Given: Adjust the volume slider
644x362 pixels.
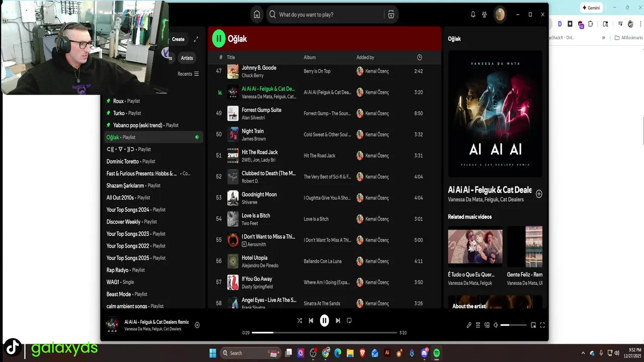Looking at the screenshot, I should click(x=514, y=325).
